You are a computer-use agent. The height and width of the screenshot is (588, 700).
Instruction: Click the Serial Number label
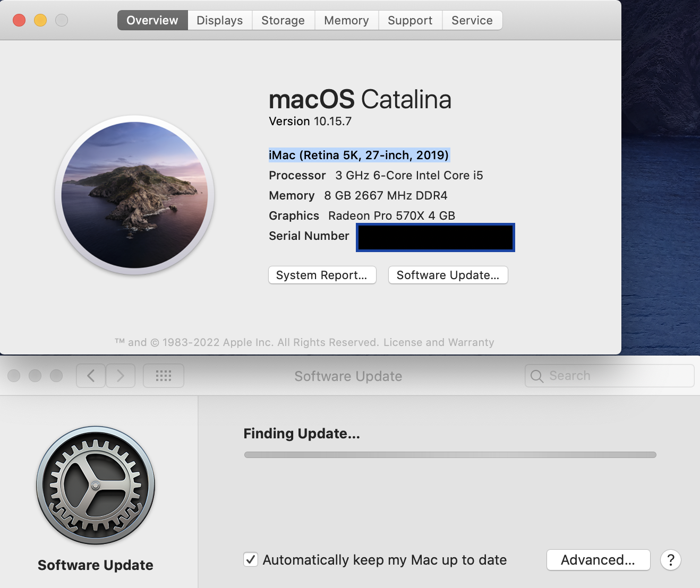[309, 236]
